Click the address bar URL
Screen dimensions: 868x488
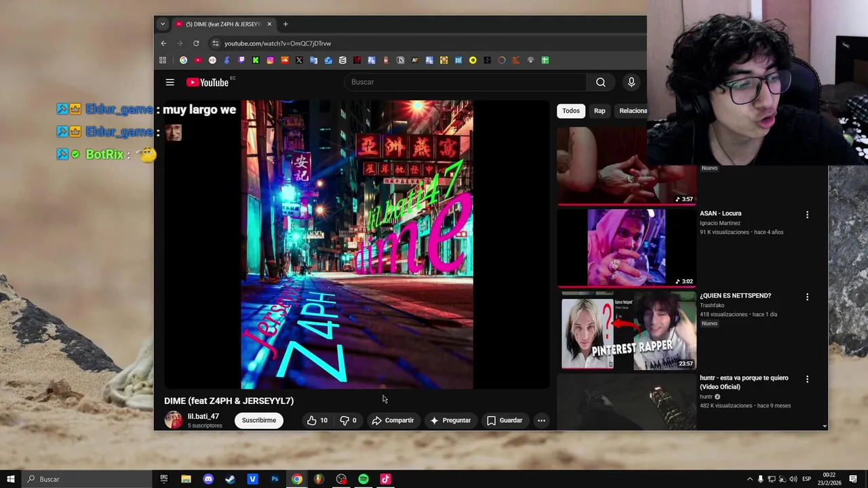point(277,43)
